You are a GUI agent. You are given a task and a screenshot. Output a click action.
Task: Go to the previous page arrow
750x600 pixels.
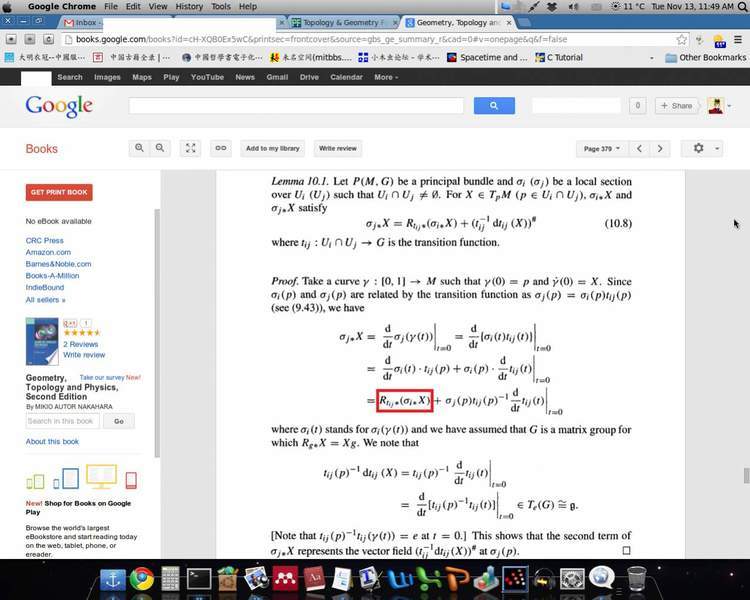point(640,148)
